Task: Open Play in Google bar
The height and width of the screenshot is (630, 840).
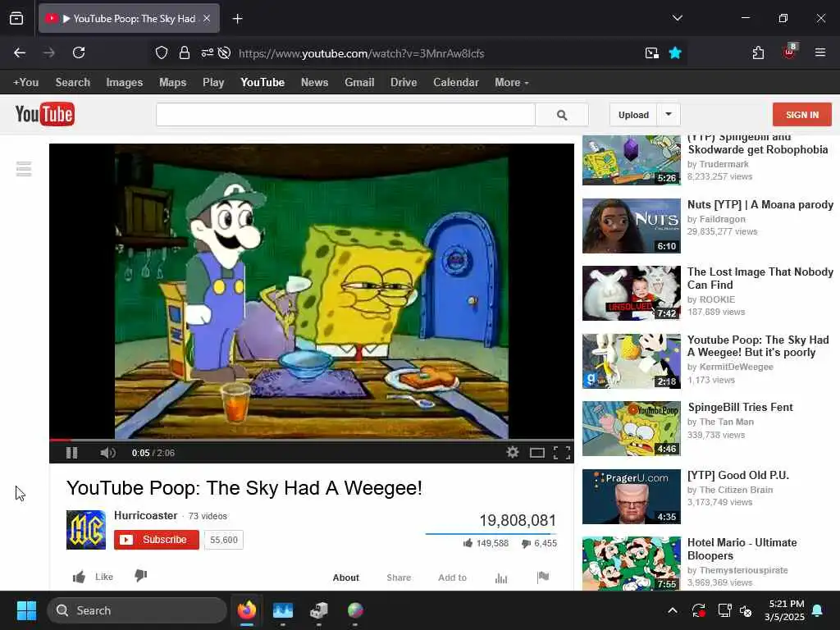Action: click(213, 83)
